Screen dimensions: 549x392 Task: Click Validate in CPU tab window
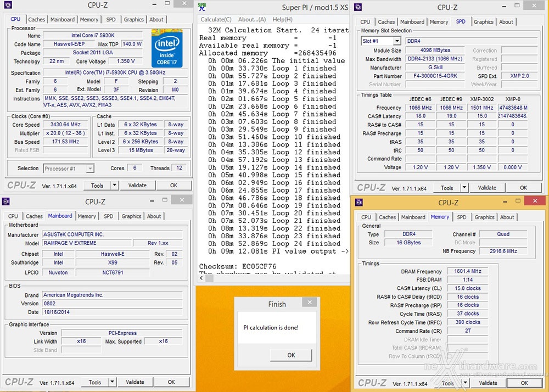(137, 185)
